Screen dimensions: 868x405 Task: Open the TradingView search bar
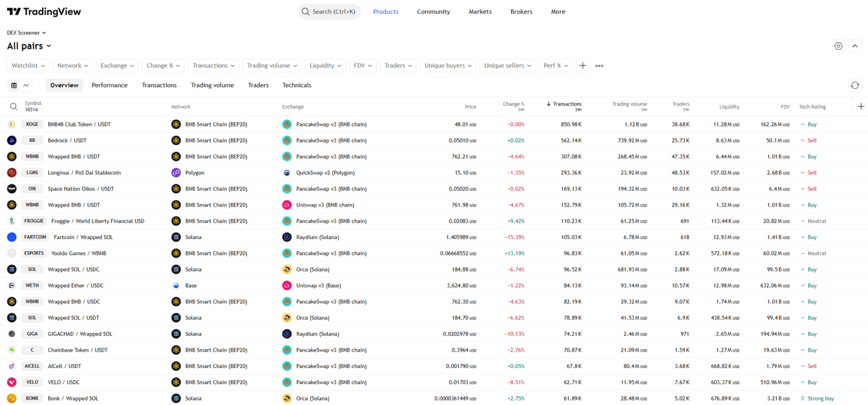(329, 11)
